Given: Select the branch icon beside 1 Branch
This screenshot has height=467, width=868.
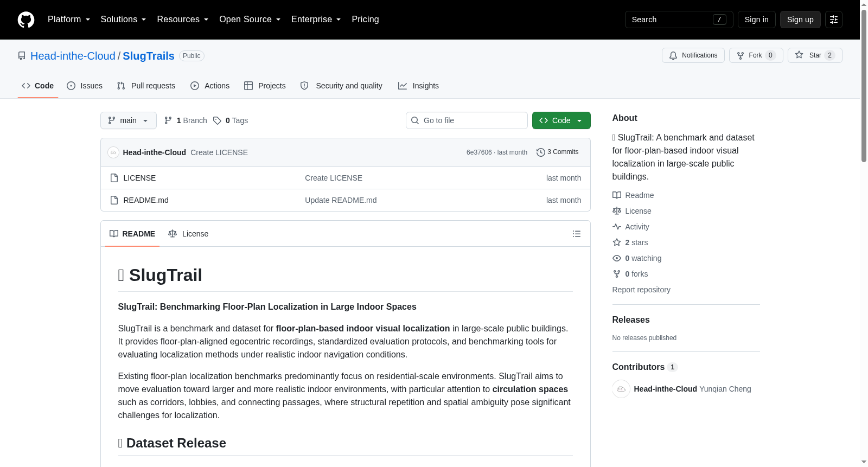Looking at the screenshot, I should [x=168, y=120].
